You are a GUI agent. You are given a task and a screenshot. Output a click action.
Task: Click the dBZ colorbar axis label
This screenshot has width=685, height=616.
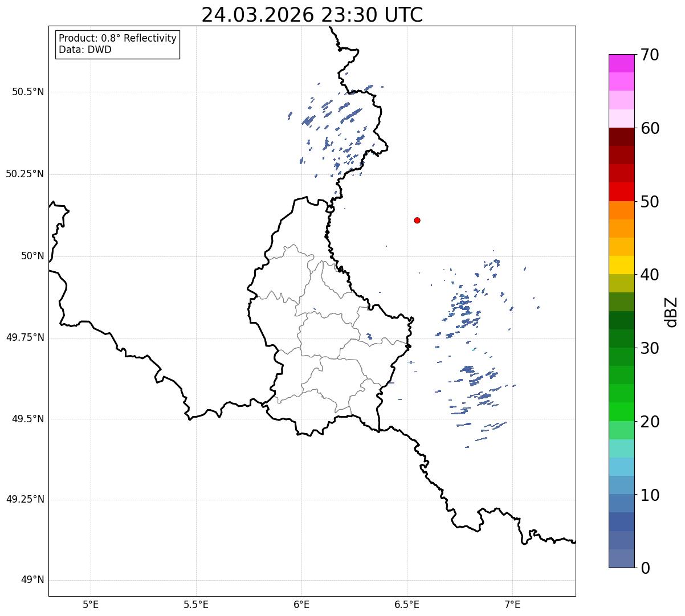click(x=671, y=312)
